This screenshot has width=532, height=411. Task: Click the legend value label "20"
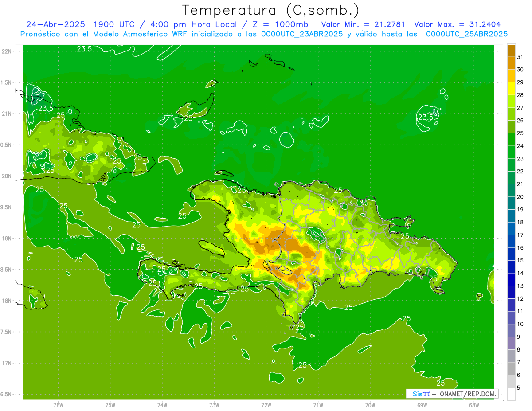tap(520, 196)
